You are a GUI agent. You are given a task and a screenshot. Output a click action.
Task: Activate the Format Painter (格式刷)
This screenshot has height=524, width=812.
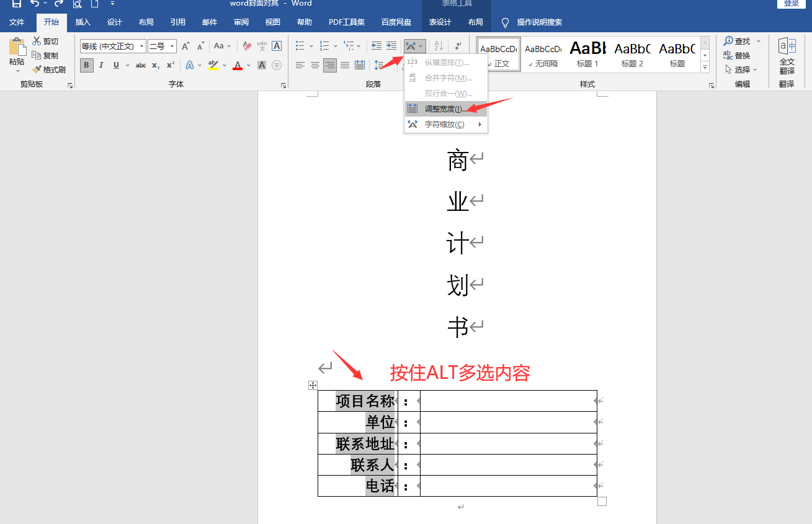tap(49, 69)
